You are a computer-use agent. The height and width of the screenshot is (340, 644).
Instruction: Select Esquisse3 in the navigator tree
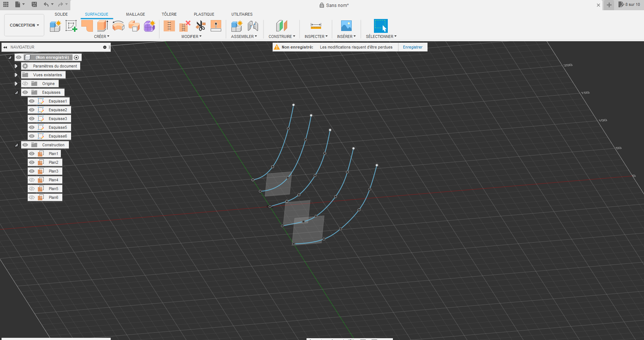pos(58,119)
